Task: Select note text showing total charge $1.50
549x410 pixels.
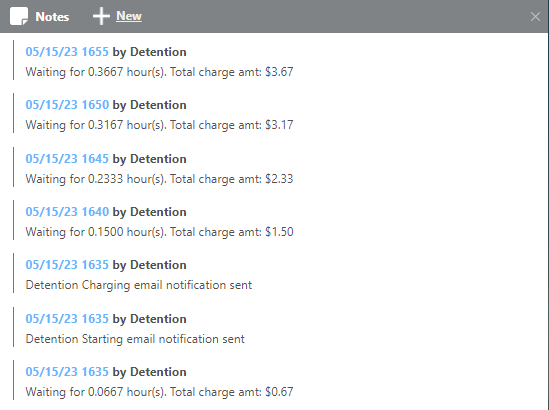Action: (x=159, y=232)
